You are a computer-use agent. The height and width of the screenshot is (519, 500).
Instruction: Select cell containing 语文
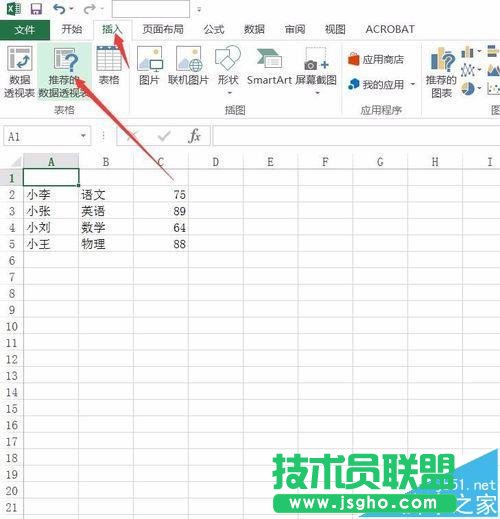pyautogui.click(x=106, y=195)
